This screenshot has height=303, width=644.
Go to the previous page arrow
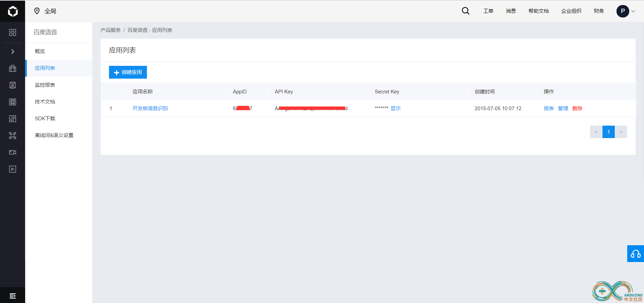pos(596,132)
